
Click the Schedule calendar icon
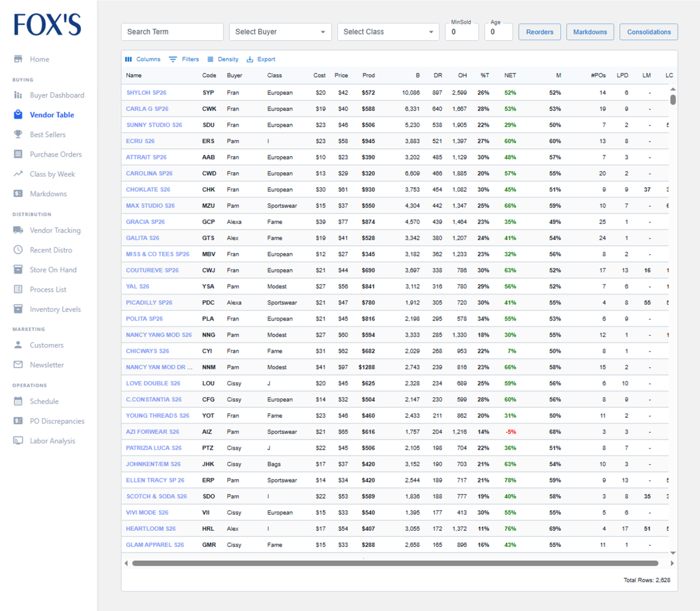click(18, 401)
